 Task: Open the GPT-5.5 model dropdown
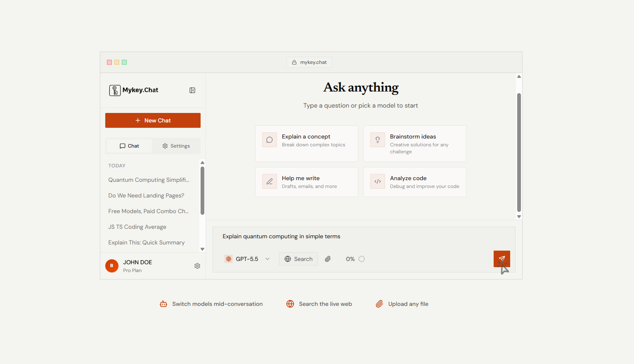[x=247, y=259]
